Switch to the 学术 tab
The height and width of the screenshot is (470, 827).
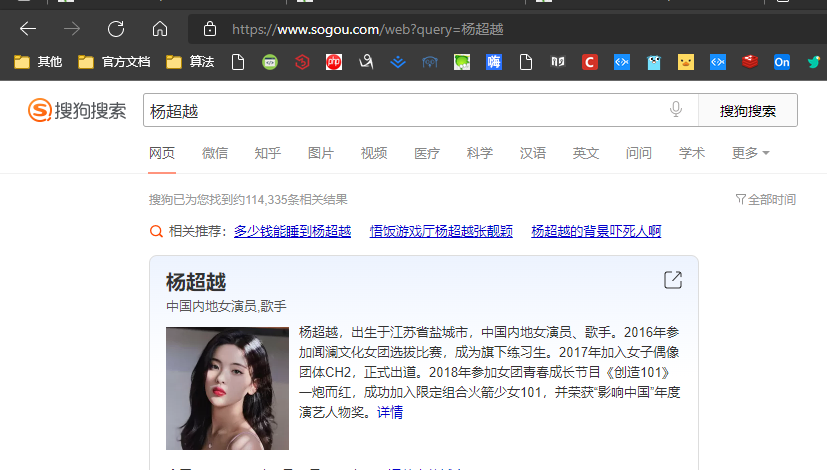pyautogui.click(x=691, y=153)
